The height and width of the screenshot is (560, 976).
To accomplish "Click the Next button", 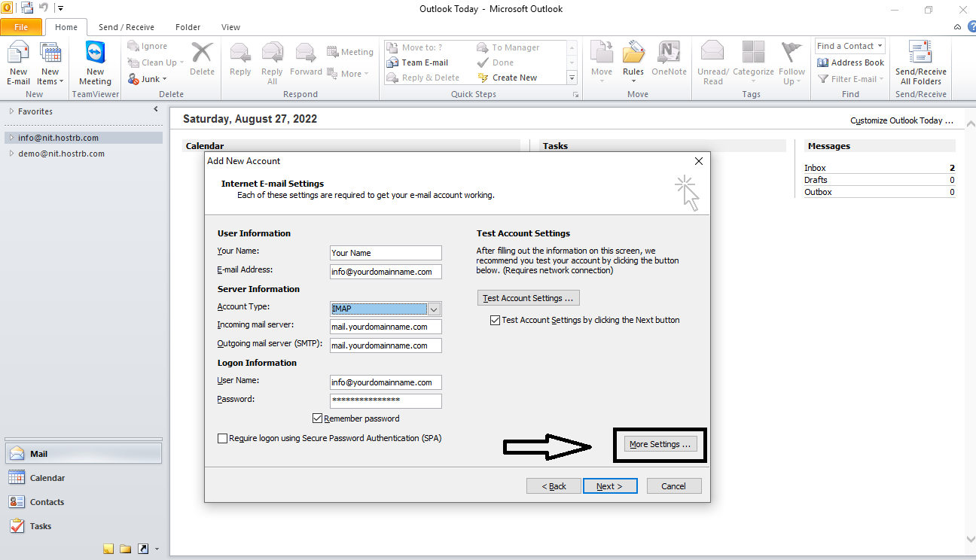I will pyautogui.click(x=610, y=486).
